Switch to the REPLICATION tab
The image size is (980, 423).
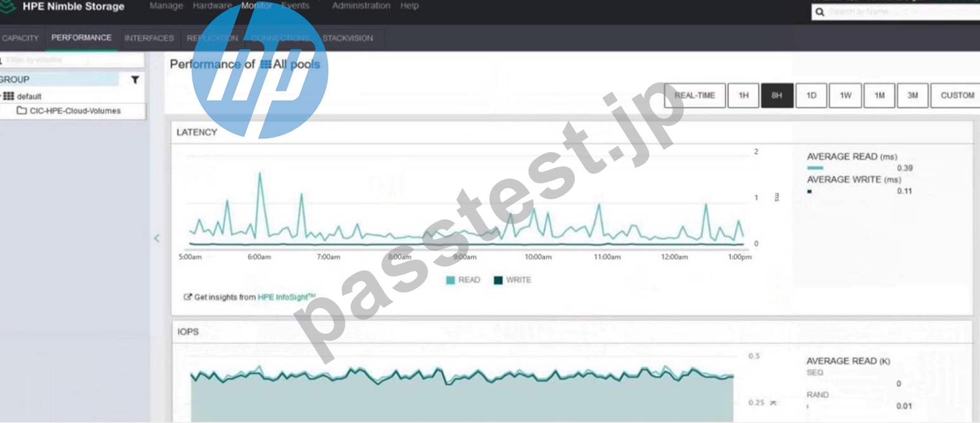213,38
